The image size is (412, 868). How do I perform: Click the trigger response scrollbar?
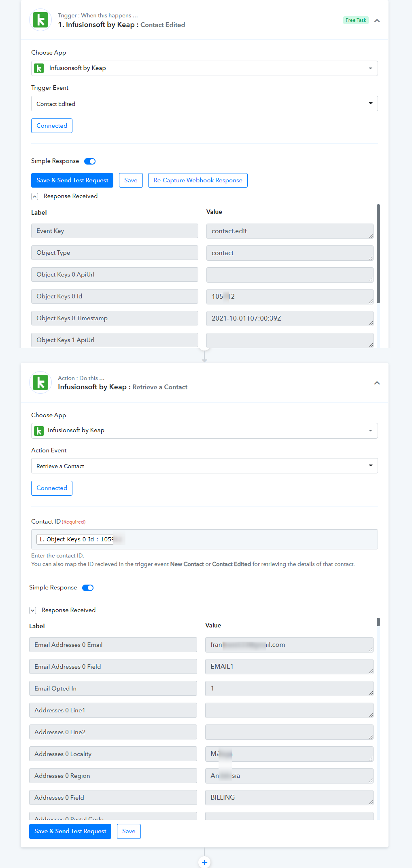[378, 253]
